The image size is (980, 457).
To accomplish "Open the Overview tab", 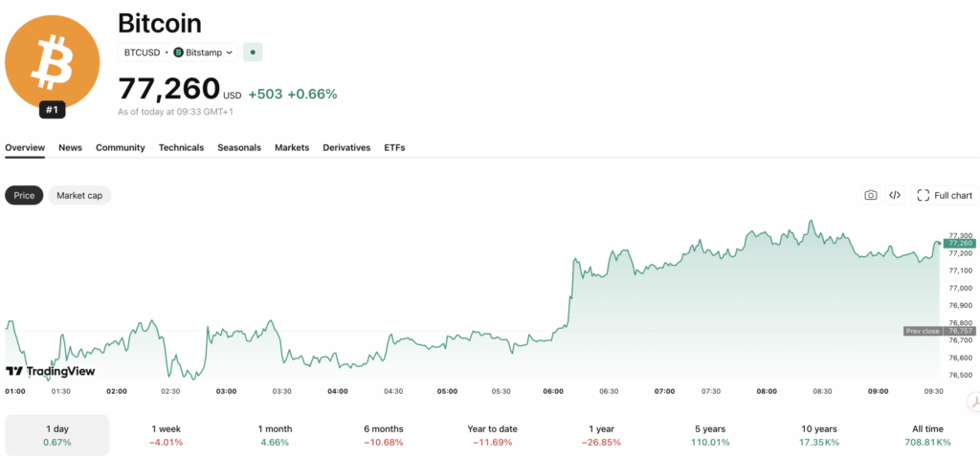I will coord(25,148).
